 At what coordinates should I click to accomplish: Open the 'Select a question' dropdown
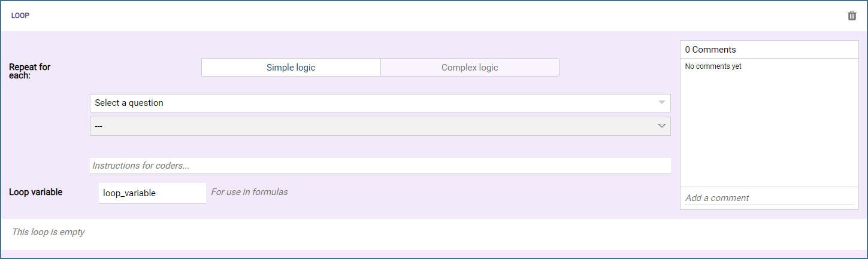click(x=371, y=103)
